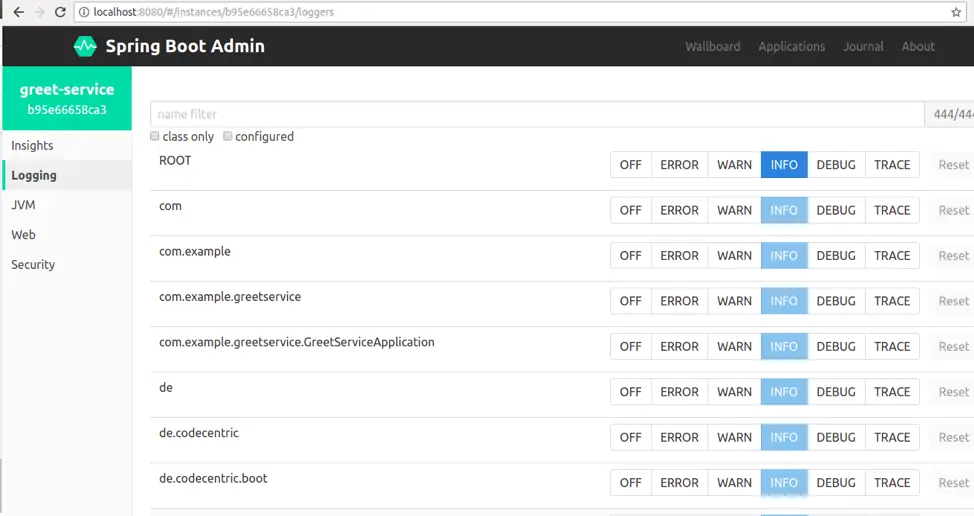This screenshot has width=974, height=516.
Task: Reset the GreetServiceApplication logger
Action: 954,346
